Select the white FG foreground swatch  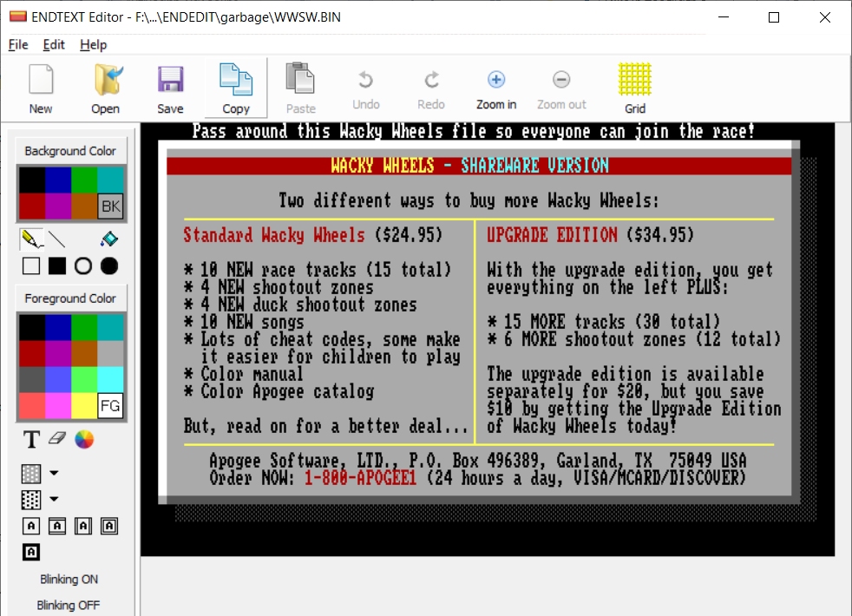[x=110, y=406]
